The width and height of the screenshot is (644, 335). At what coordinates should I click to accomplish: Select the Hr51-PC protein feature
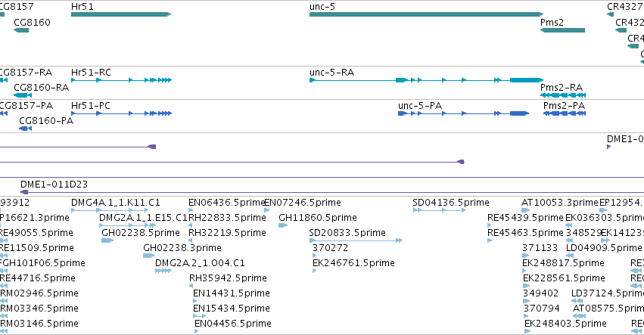121,113
